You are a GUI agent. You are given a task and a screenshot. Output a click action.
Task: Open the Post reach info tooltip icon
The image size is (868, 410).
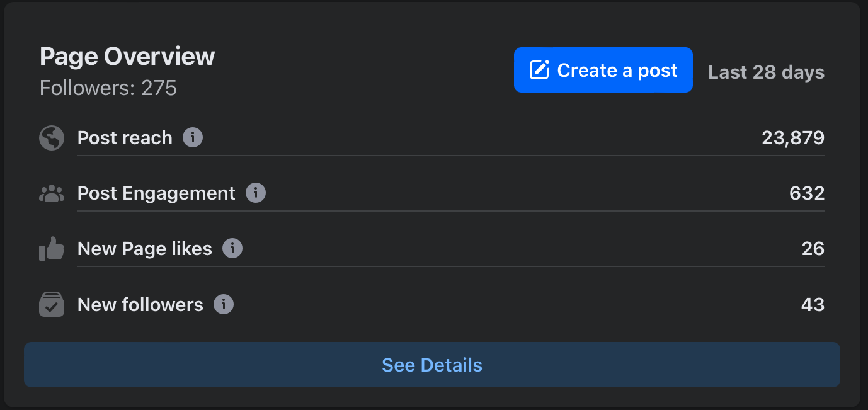click(x=193, y=137)
